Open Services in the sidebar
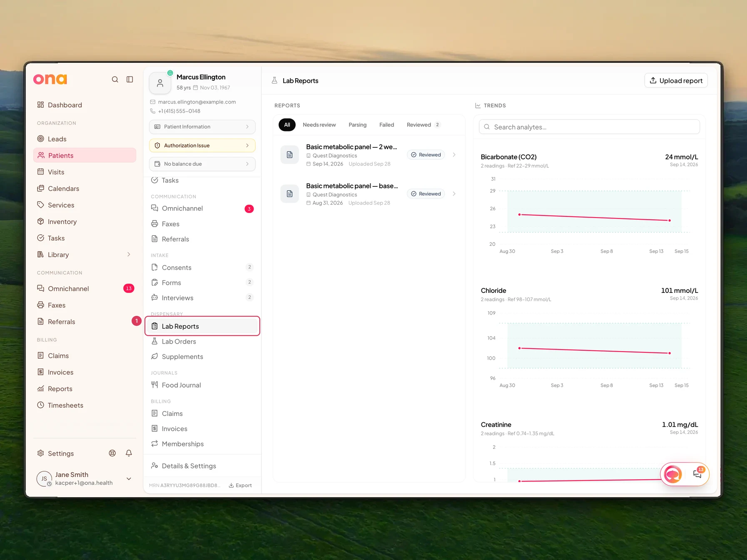The image size is (747, 560). [85, 205]
